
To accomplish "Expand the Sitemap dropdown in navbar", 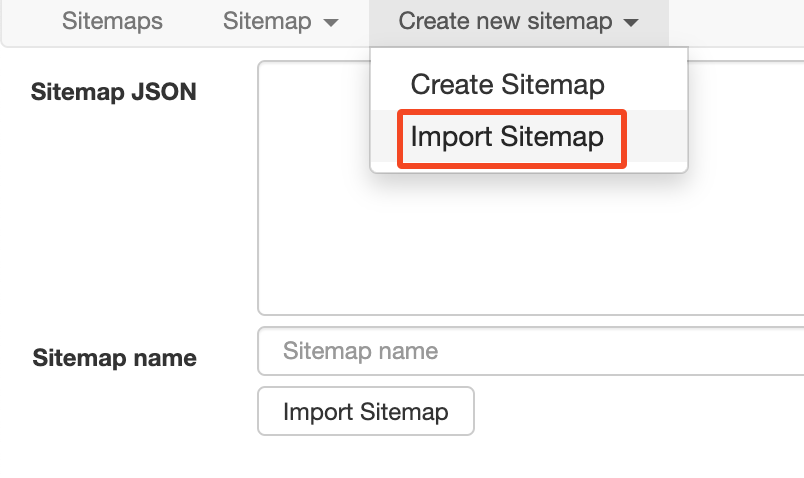I will (280, 21).
